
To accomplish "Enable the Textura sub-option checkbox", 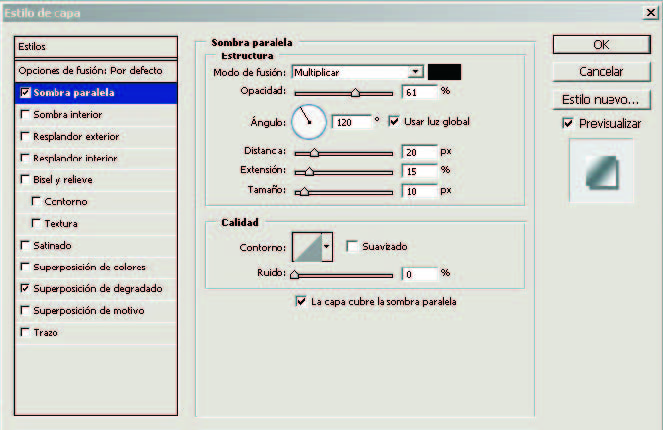I will (x=36, y=223).
